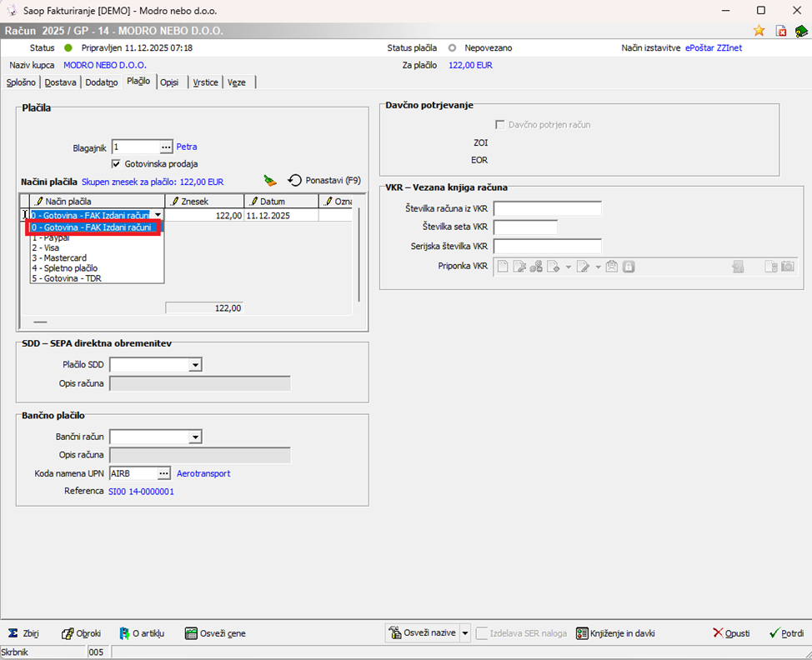Open the Koda namena UPN lookup ellipsis
The image size is (812, 660).
coord(163,473)
